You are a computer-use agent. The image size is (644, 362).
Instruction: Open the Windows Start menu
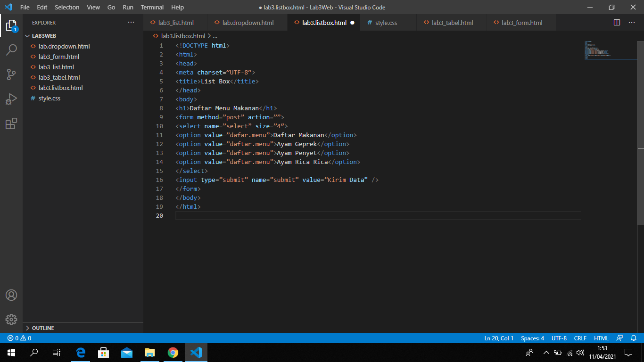click(11, 353)
